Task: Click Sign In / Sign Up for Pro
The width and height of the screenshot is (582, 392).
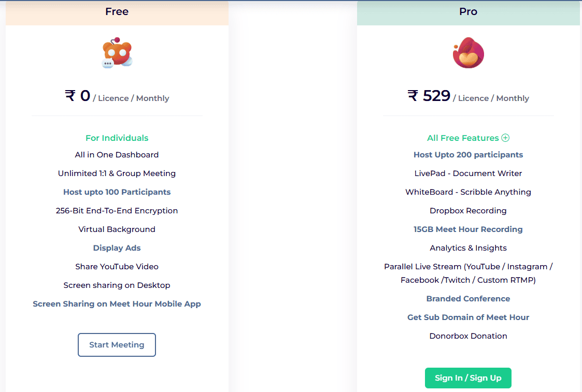Action: (468, 378)
